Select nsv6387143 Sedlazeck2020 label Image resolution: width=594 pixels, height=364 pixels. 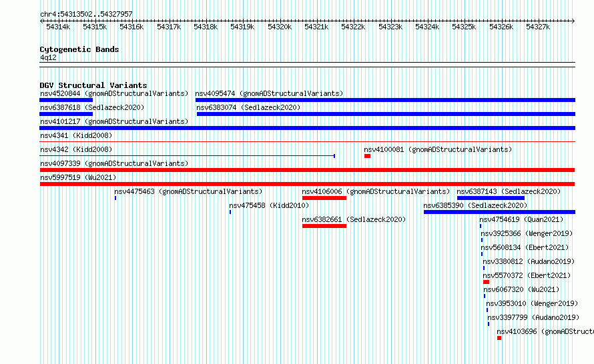(509, 191)
